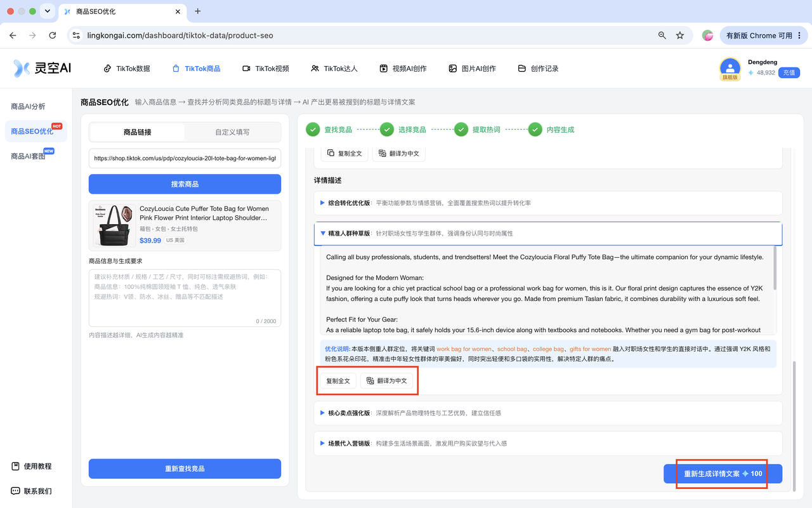The image size is (812, 508).
Task: Open 视频AI创作 in the top navigation
Action: tap(403, 69)
